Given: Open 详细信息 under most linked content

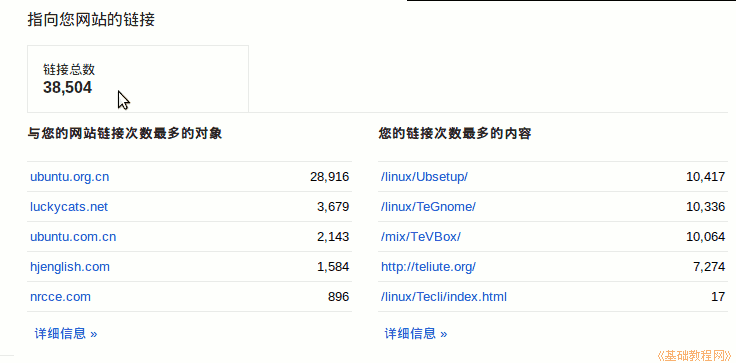Looking at the screenshot, I should click(x=416, y=334).
